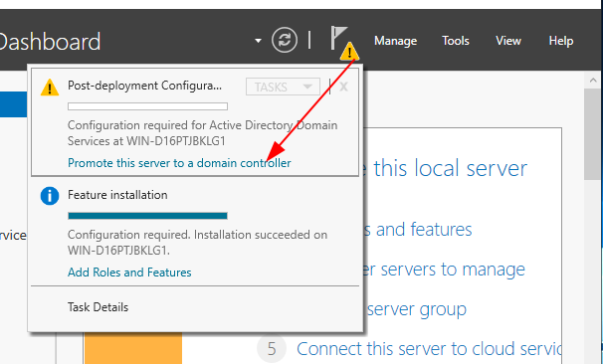Image resolution: width=603 pixels, height=364 pixels.
Task: Click the Add Roles and Features link
Action: click(x=129, y=273)
